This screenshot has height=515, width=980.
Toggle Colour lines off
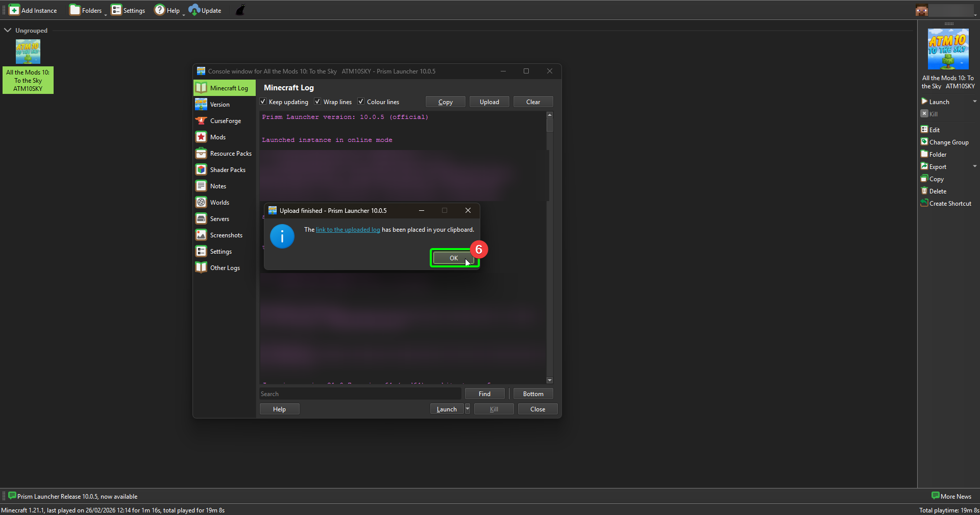click(x=360, y=102)
